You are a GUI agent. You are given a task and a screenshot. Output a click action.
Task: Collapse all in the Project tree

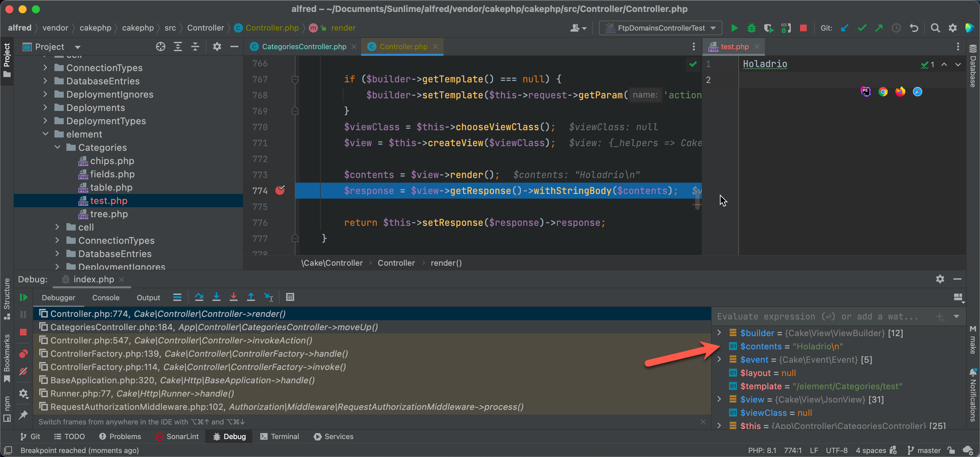pos(195,47)
